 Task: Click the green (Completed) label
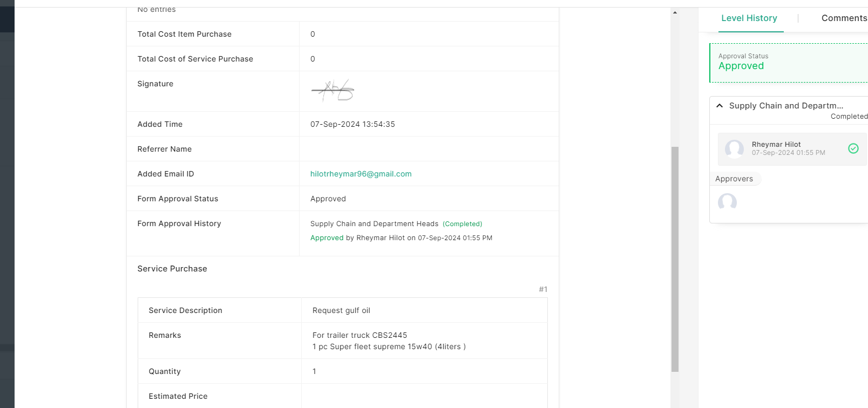click(462, 224)
